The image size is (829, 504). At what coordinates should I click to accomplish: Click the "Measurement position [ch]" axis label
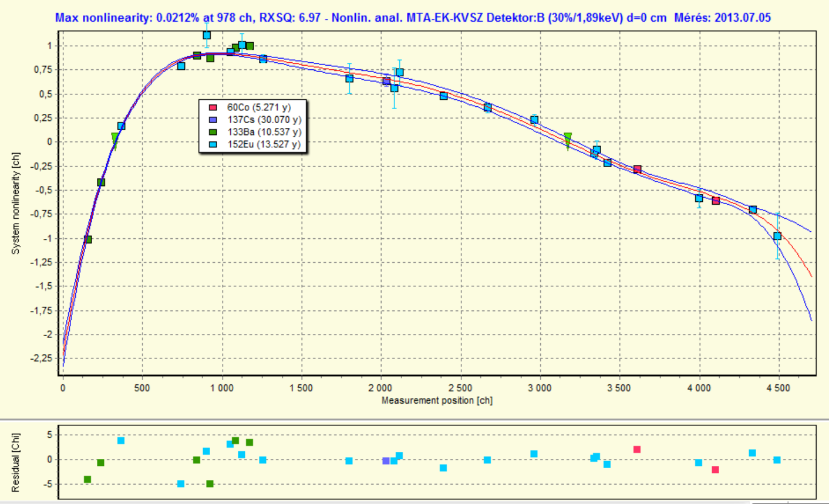[437, 401]
